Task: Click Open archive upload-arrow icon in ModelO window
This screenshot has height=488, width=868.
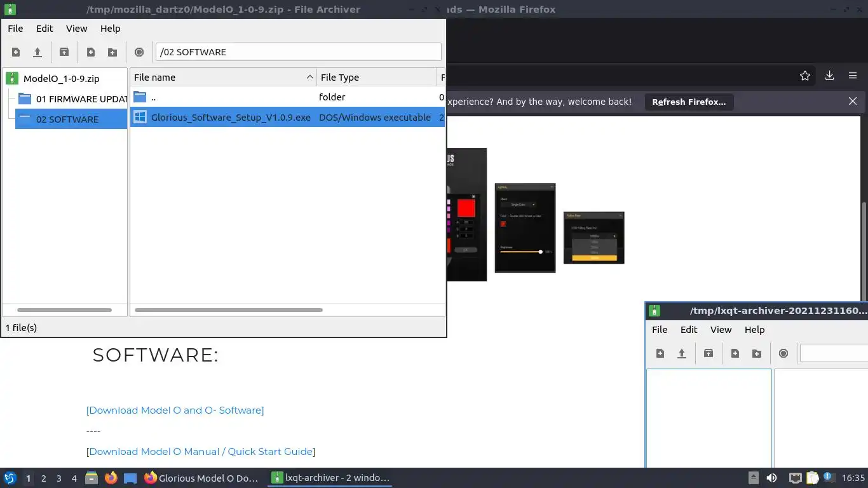Action: coord(37,52)
